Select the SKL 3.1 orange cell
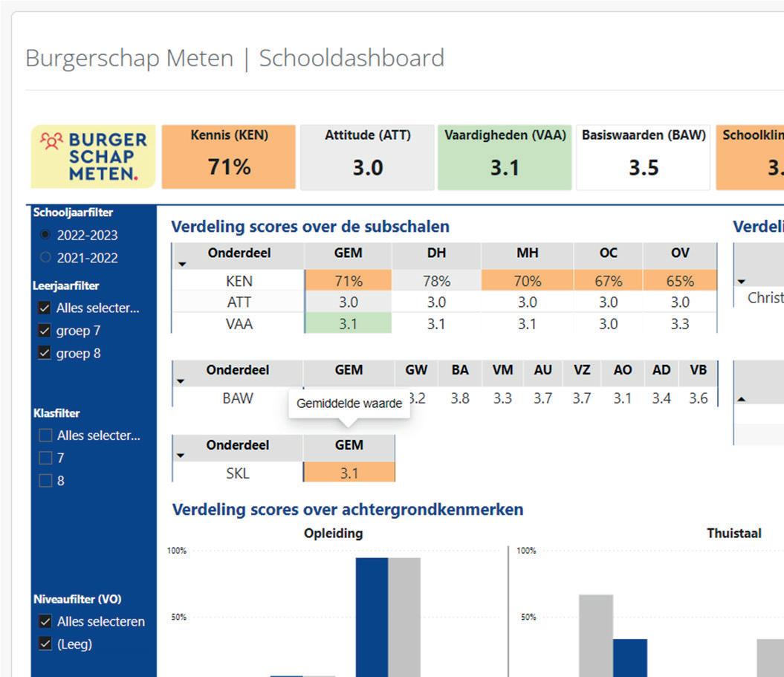Viewport: 784px width, 677px height. click(x=349, y=473)
